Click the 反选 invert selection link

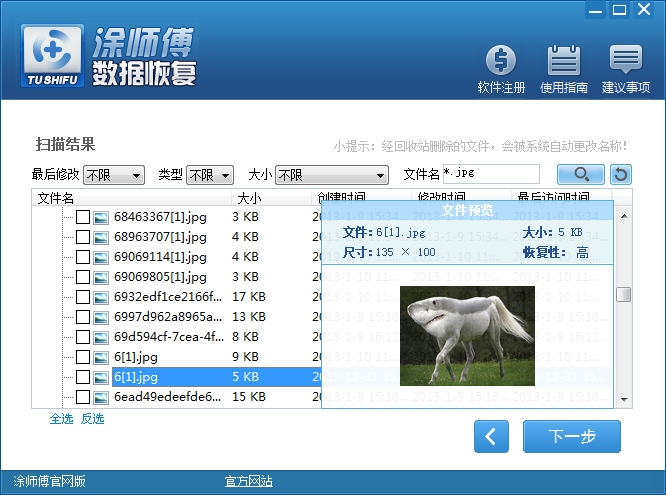click(x=93, y=419)
